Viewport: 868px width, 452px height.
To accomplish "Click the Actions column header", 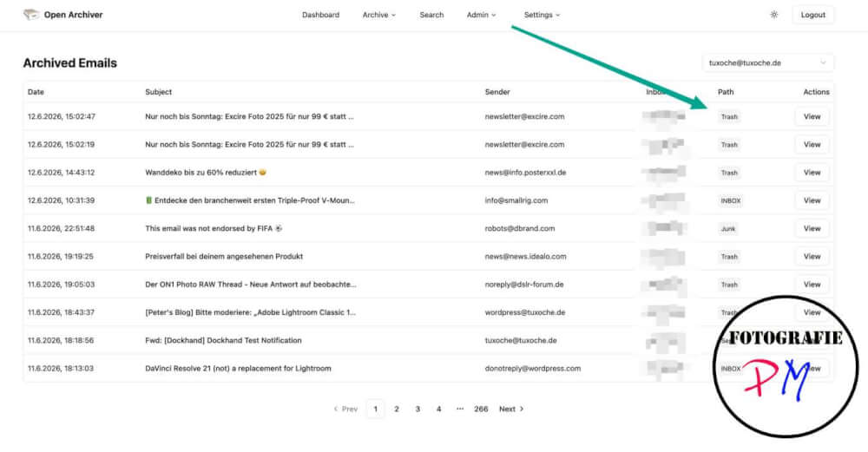I will point(816,92).
